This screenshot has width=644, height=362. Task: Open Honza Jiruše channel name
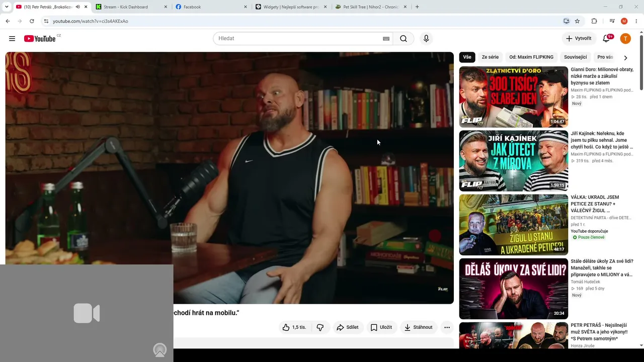click(x=583, y=346)
